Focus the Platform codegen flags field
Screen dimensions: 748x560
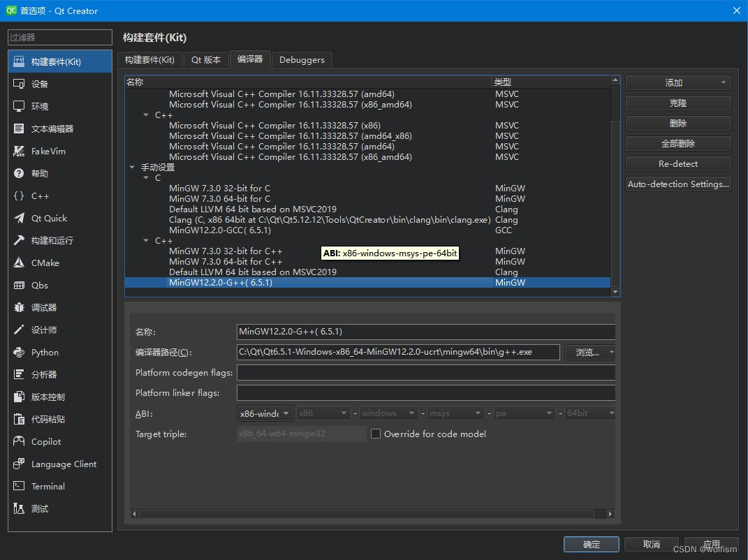426,373
